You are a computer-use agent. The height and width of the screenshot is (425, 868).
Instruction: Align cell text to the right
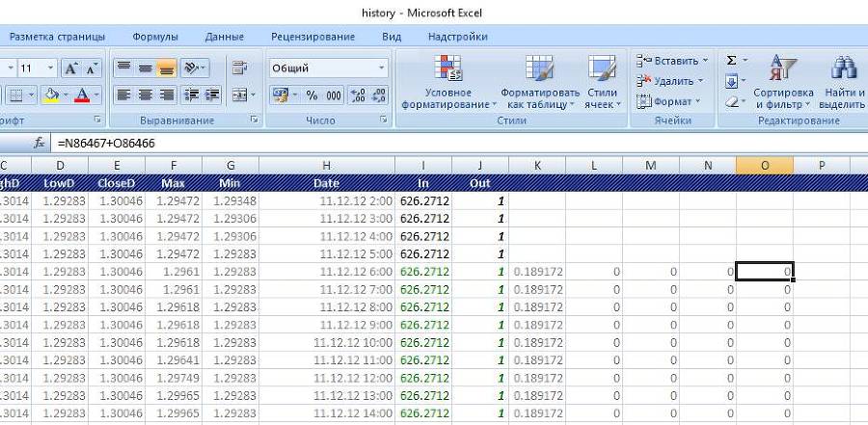click(x=166, y=95)
